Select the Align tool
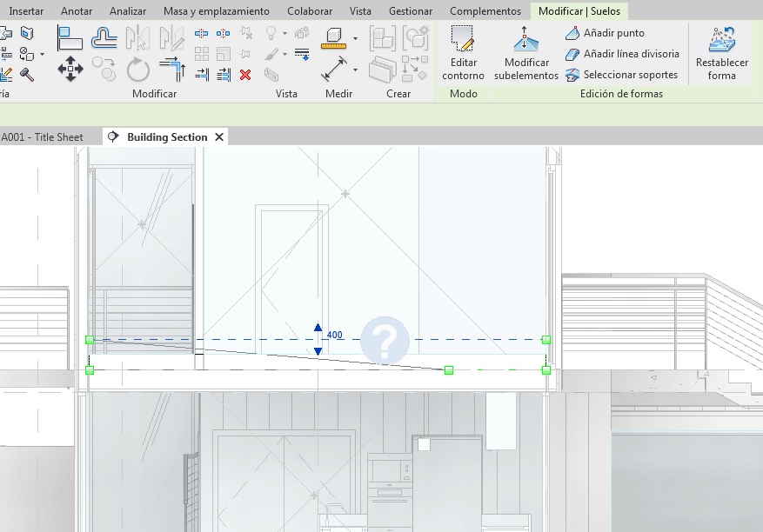Viewport: 763px width, 532px height. (x=70, y=37)
